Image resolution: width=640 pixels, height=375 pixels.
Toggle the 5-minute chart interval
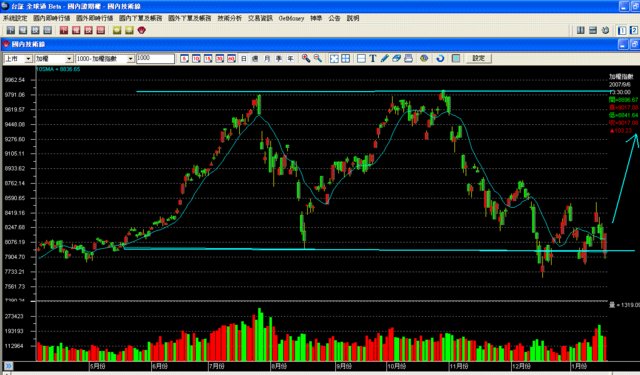coord(184,58)
